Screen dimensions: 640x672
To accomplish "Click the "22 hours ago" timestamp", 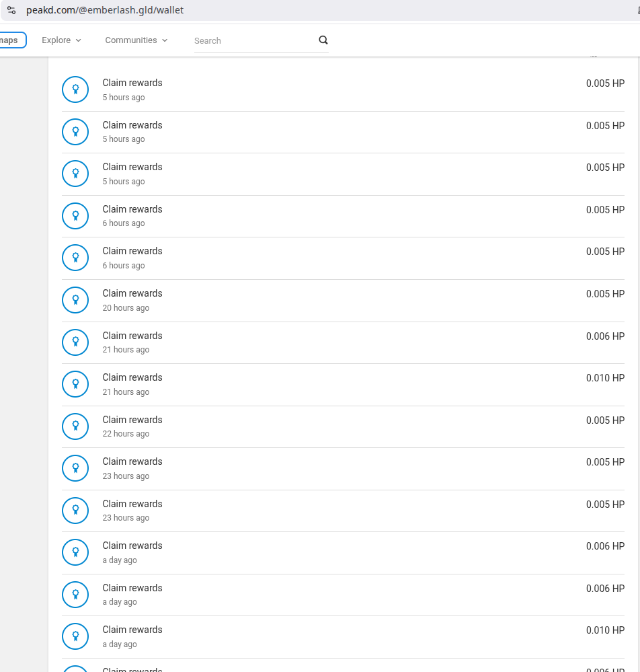I will [126, 434].
